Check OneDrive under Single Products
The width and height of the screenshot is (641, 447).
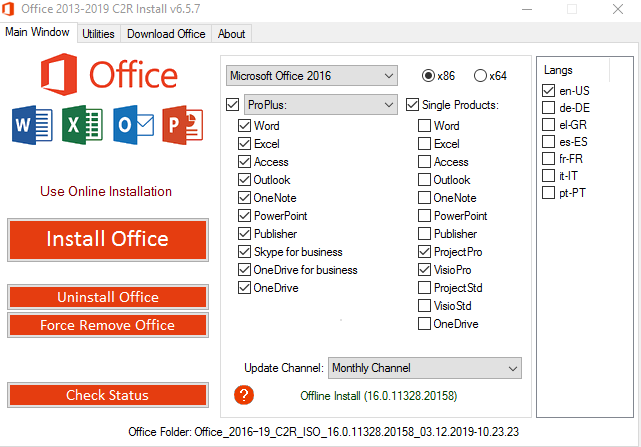424,323
